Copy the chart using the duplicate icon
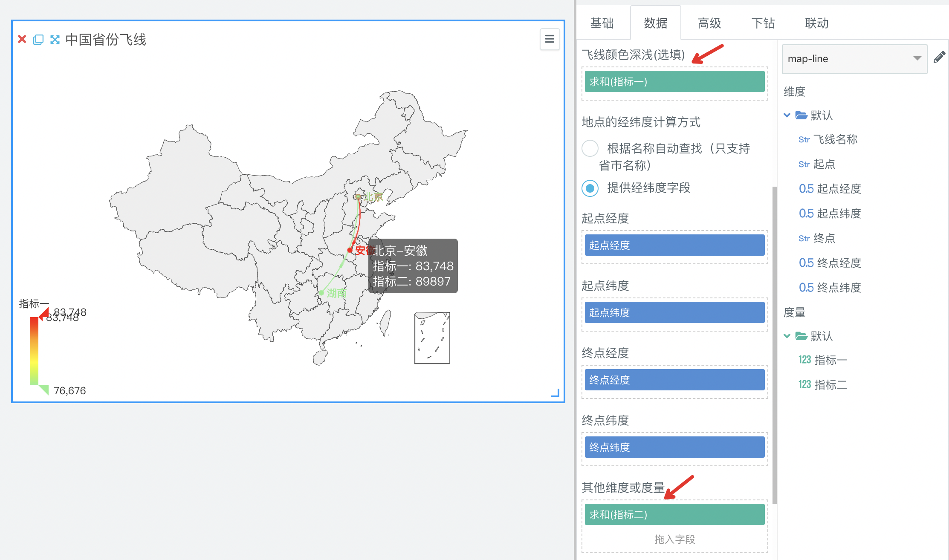This screenshot has width=949, height=560. click(x=38, y=40)
